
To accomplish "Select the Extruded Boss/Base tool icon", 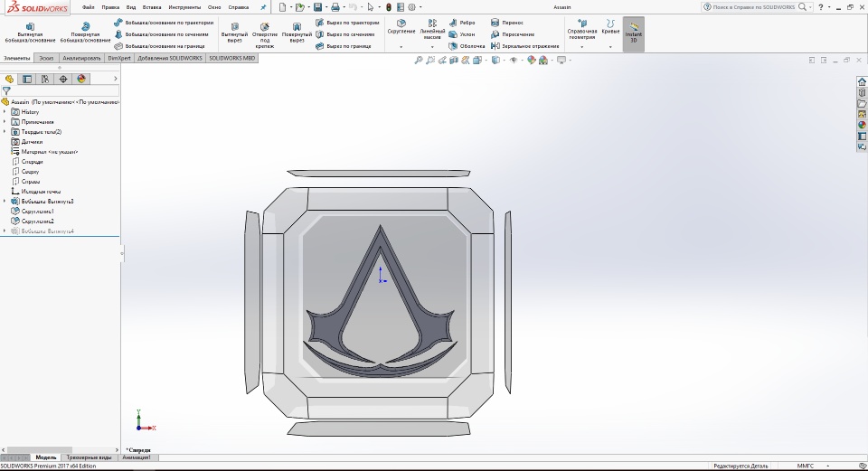I will pos(30,26).
